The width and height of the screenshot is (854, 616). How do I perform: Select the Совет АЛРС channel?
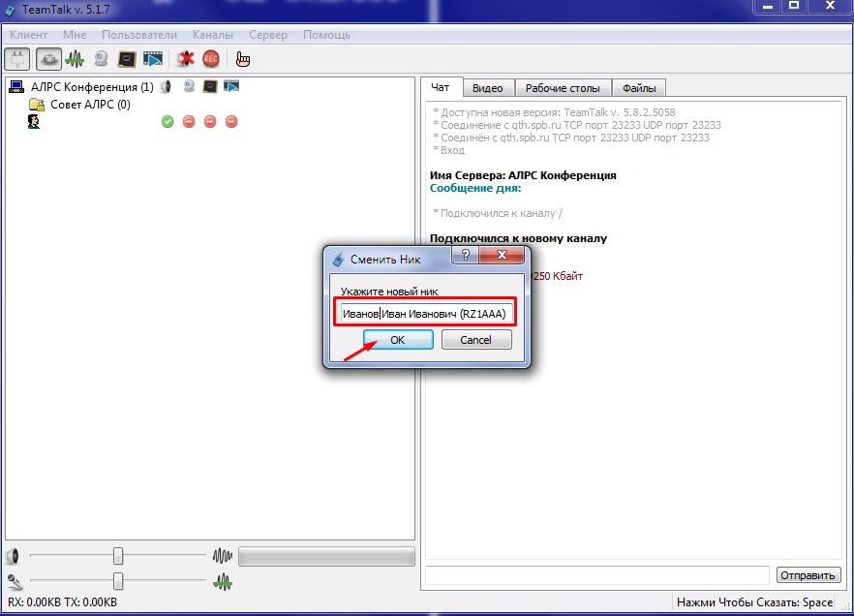89,104
